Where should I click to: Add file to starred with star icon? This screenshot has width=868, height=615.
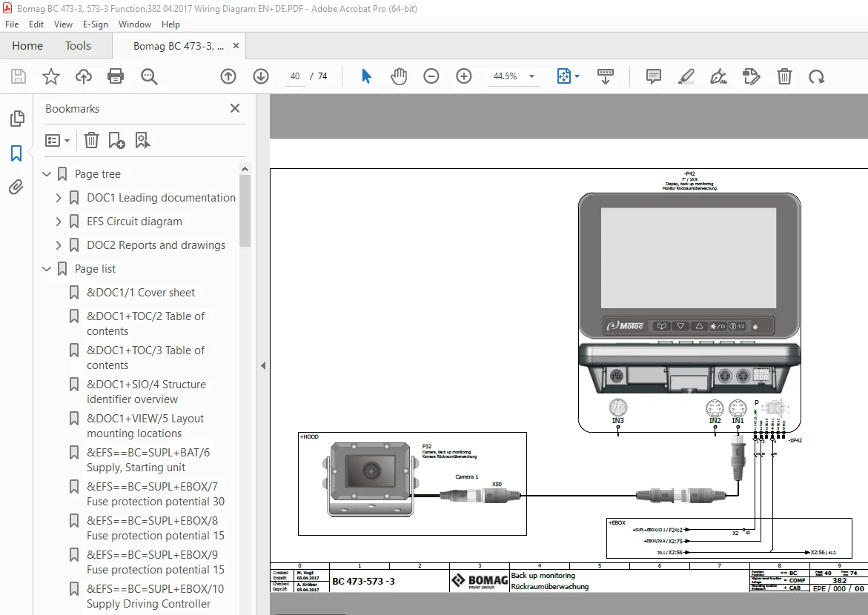click(x=51, y=76)
